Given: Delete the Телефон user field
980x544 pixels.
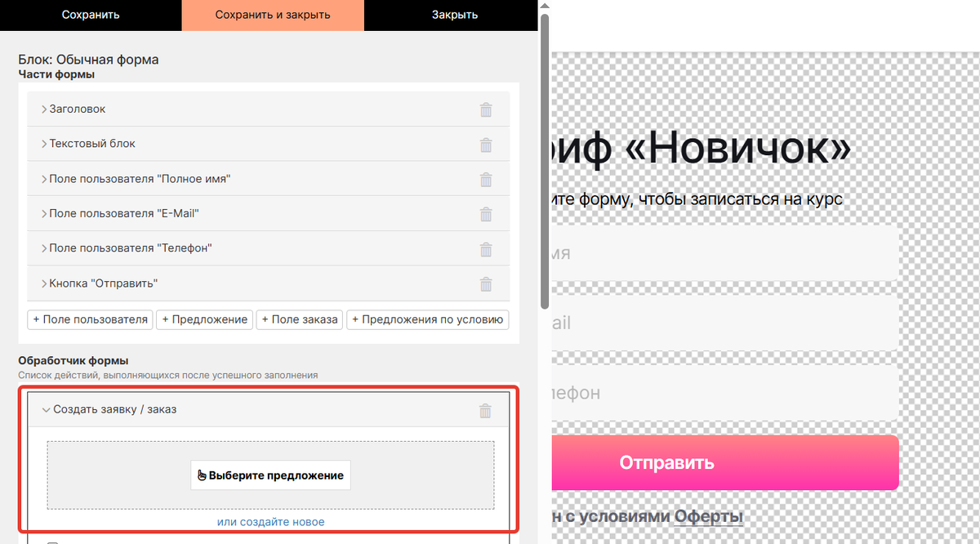Looking at the screenshot, I should click(x=486, y=249).
